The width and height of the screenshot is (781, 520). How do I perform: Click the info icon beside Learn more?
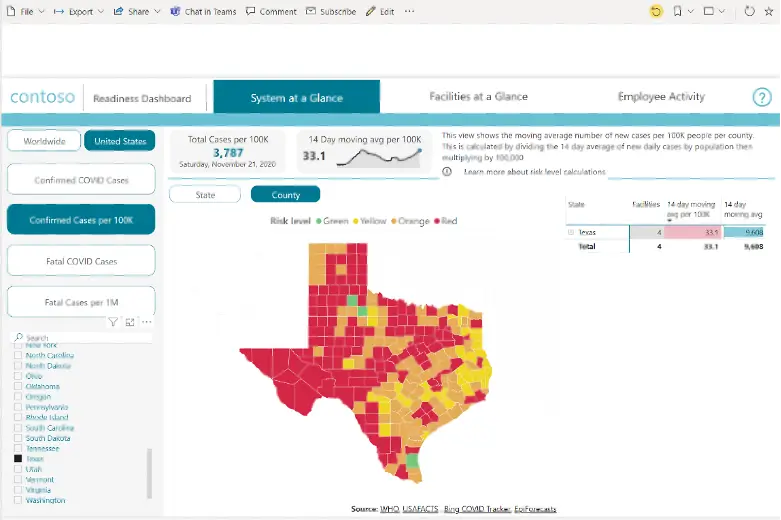click(x=447, y=172)
